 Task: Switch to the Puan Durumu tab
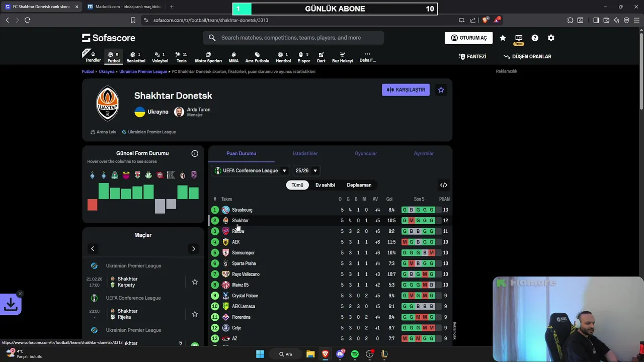(x=241, y=153)
